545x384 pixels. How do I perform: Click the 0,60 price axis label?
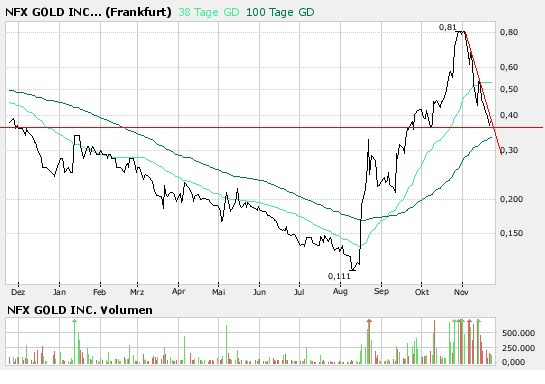point(509,67)
